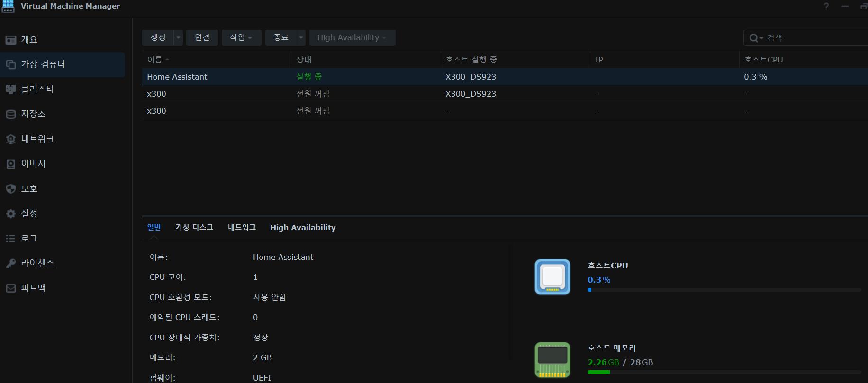Expand the 종료 shutdown dropdown arrow
This screenshot has width=868, height=383.
point(301,38)
